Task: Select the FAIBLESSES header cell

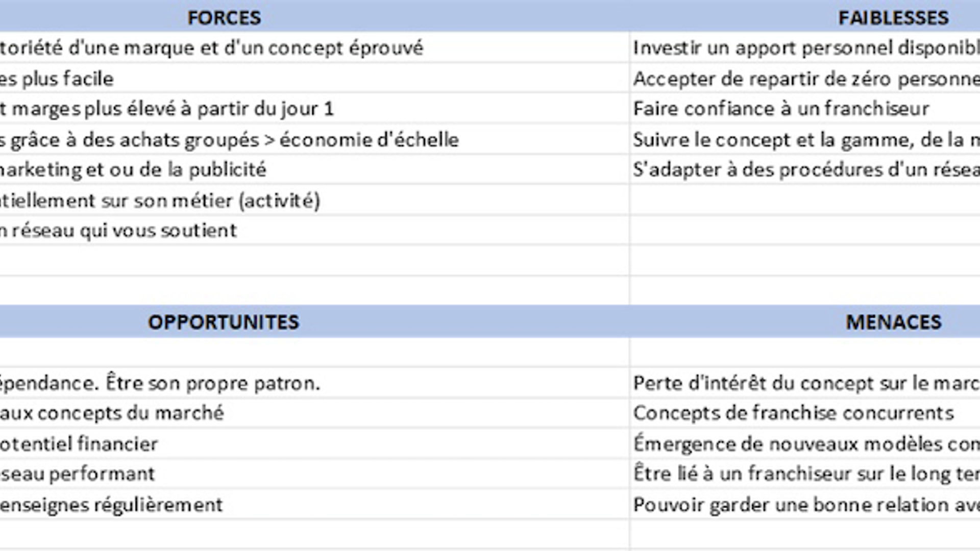Action: (x=805, y=16)
